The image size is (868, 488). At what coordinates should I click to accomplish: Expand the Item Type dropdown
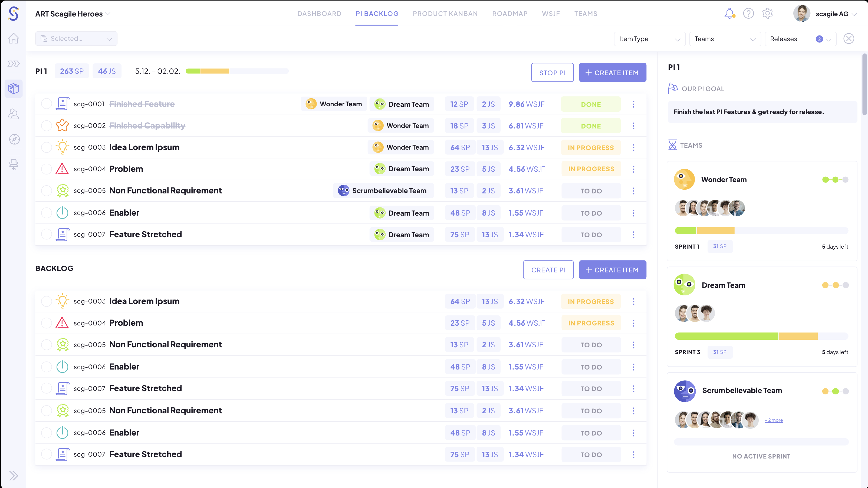pyautogui.click(x=649, y=39)
